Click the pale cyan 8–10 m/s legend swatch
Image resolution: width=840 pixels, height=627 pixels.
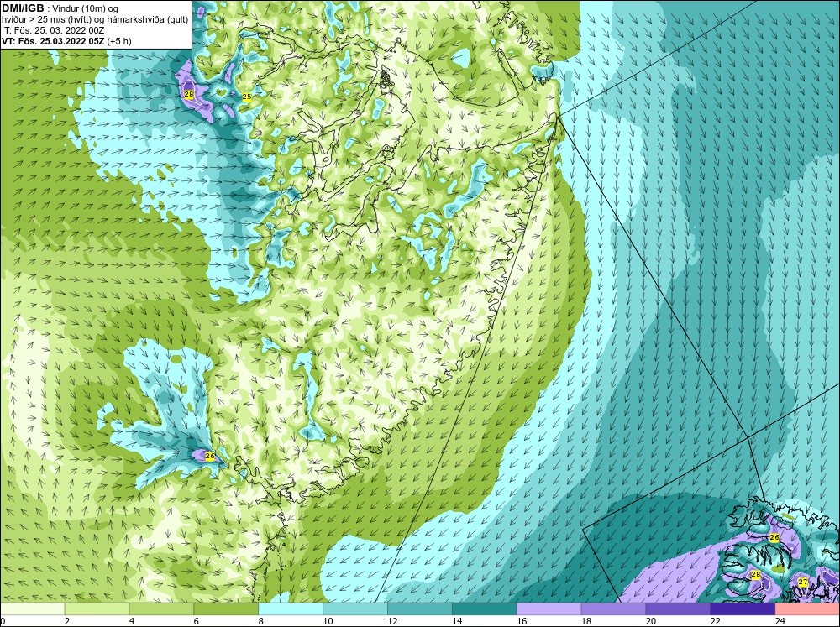coord(291,609)
